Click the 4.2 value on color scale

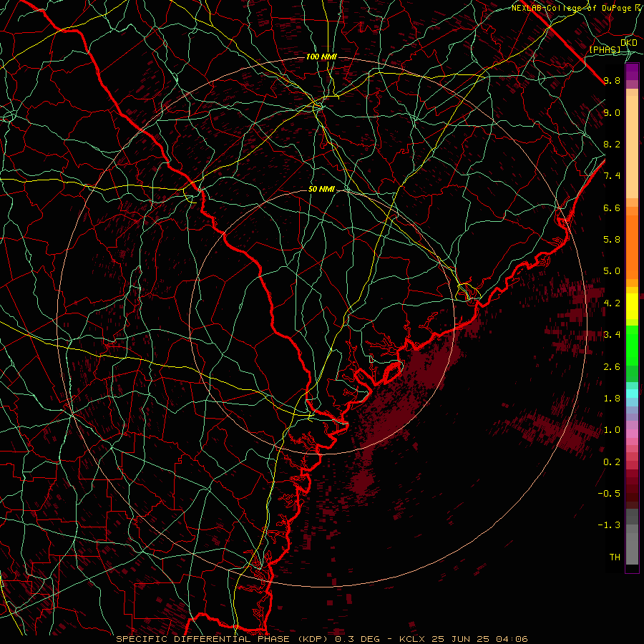point(612,303)
